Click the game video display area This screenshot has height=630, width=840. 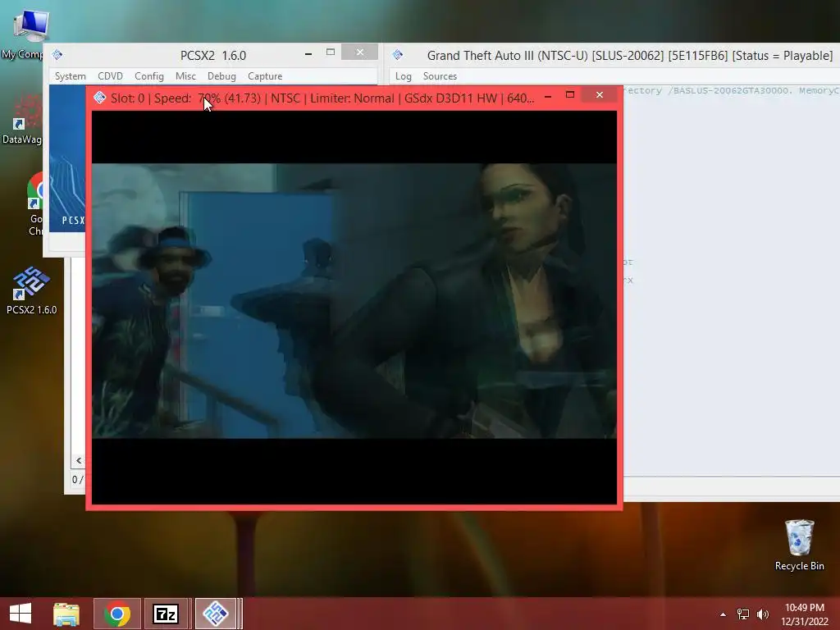click(x=354, y=308)
